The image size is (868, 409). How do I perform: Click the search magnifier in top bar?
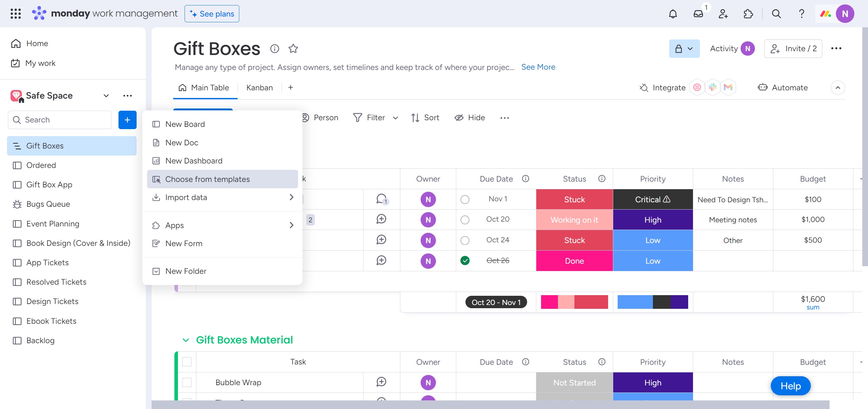pyautogui.click(x=776, y=14)
